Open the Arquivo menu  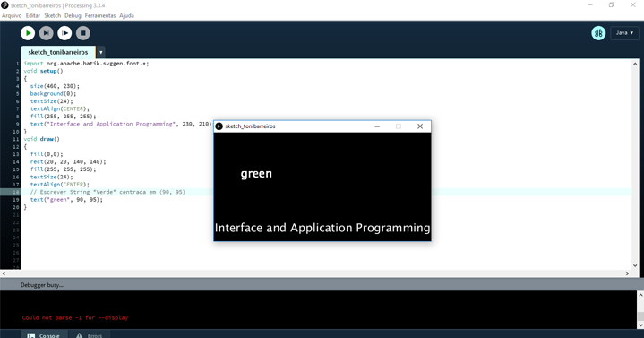pos(12,15)
